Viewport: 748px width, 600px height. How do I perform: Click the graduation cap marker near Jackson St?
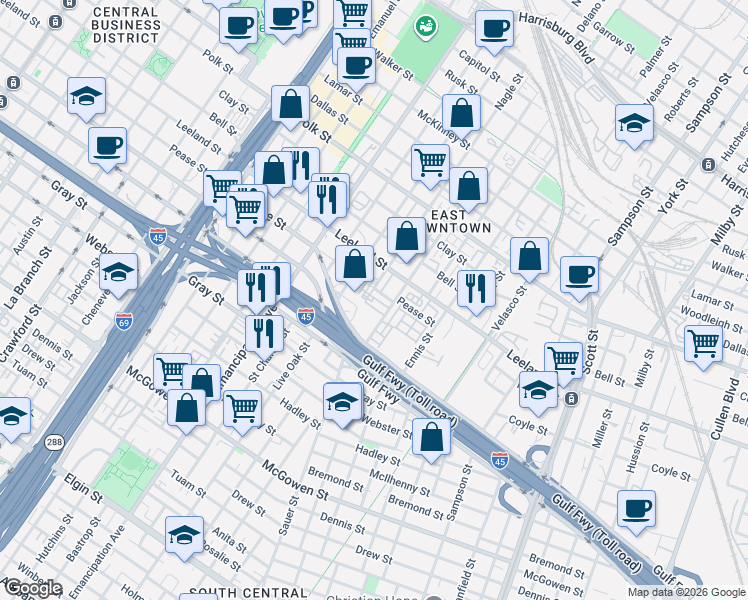click(x=119, y=274)
